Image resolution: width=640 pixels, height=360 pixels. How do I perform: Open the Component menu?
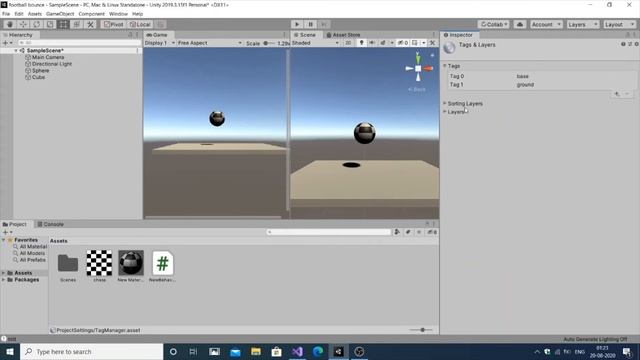point(91,14)
